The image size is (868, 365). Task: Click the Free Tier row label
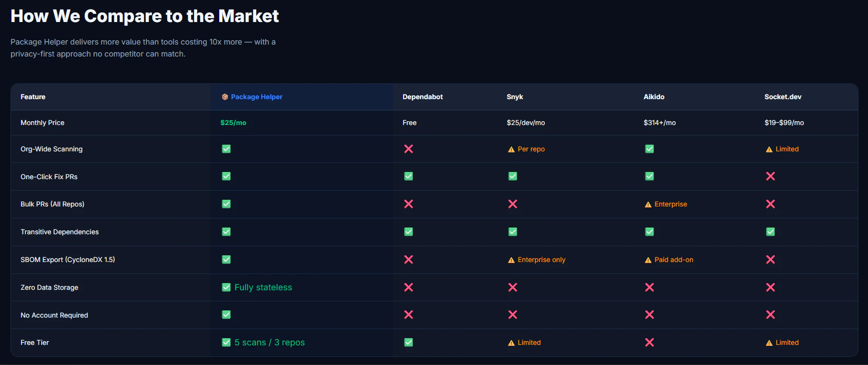[34, 342]
